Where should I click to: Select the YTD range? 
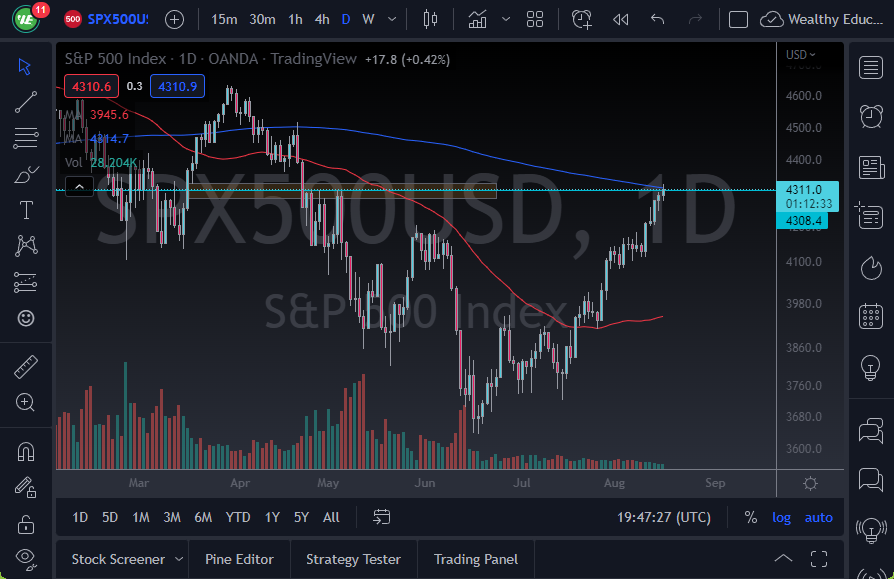[237, 517]
